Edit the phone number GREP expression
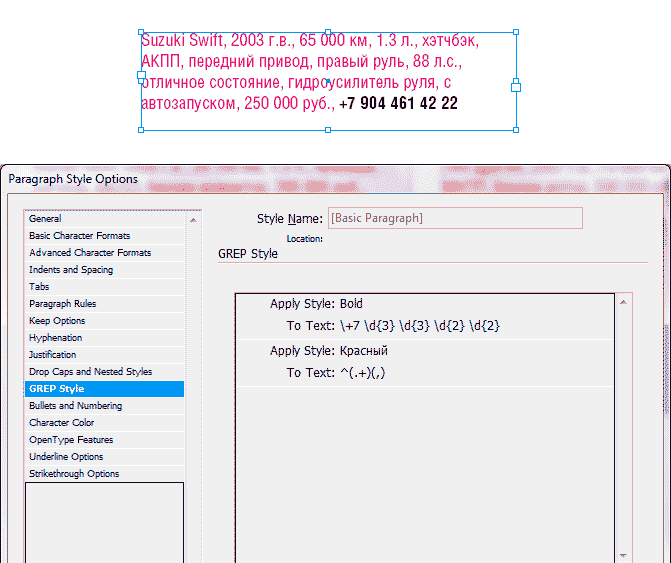The width and height of the screenshot is (671, 563). (420, 326)
